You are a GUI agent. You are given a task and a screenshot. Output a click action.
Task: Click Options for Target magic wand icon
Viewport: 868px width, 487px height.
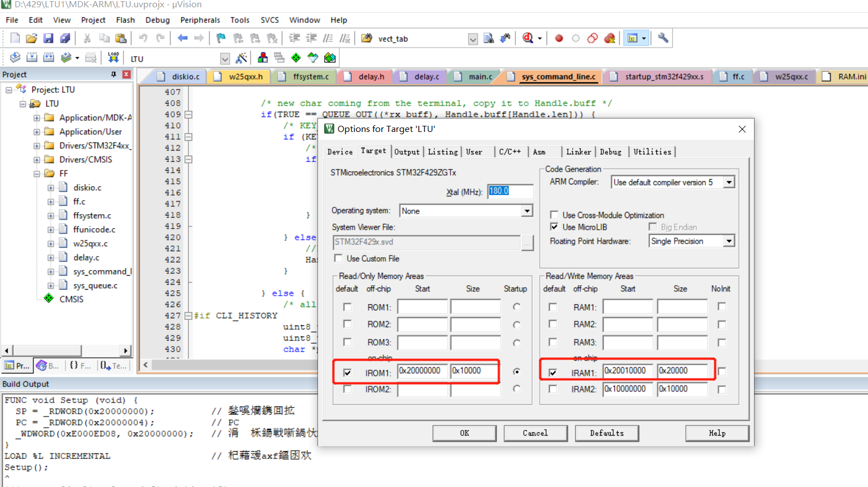point(241,58)
